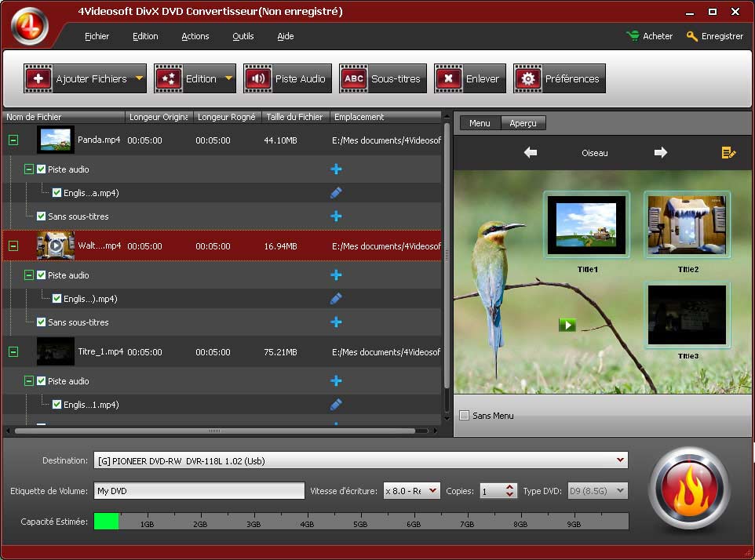This screenshot has height=560, width=755.
Task: Toggle Piste audio checkbox under Titre_1.mp4
Action: 41,380
